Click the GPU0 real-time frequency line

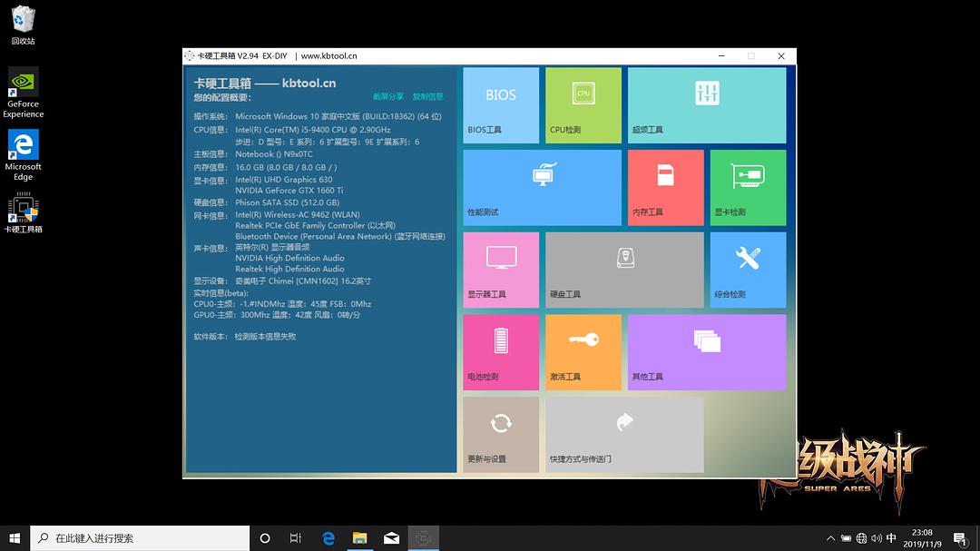[277, 315]
